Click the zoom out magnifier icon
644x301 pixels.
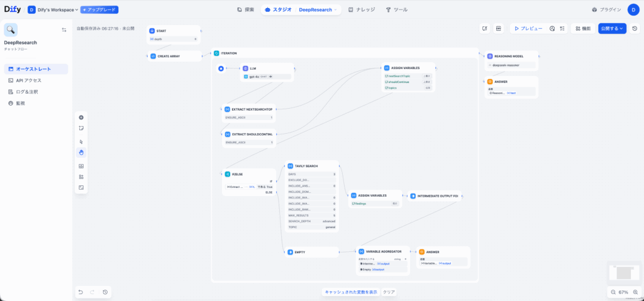click(x=613, y=292)
